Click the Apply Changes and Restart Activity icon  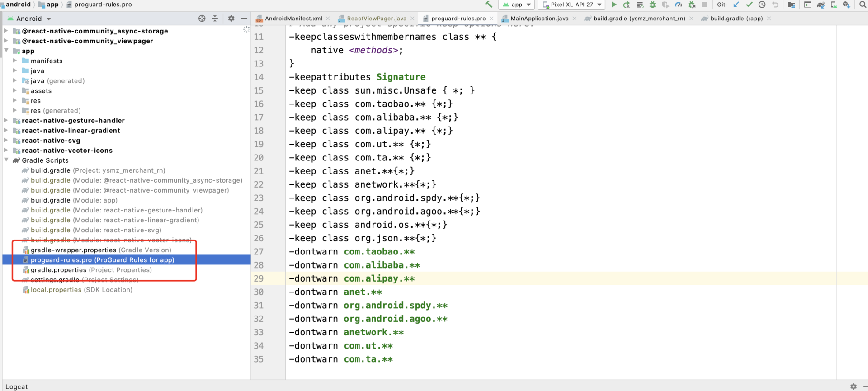click(x=627, y=5)
